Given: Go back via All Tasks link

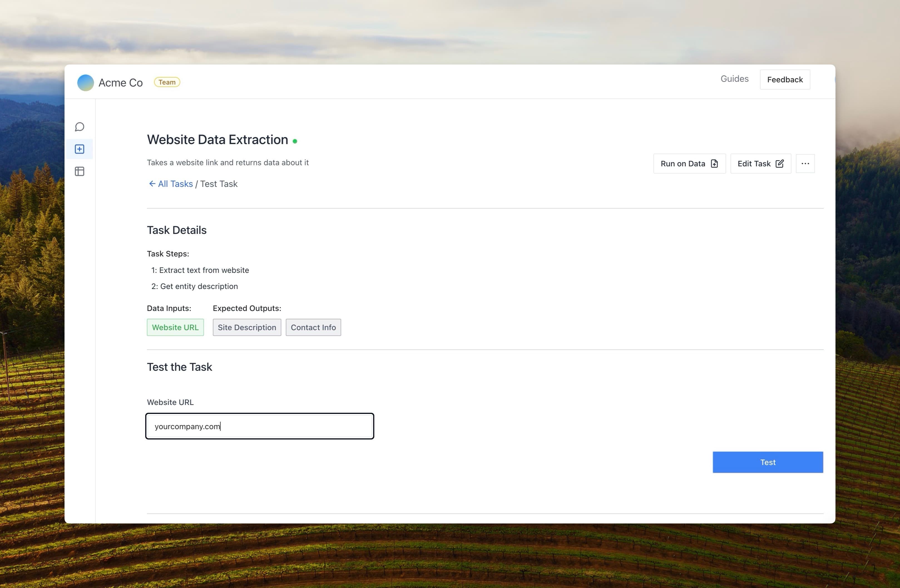Looking at the screenshot, I should (175, 184).
